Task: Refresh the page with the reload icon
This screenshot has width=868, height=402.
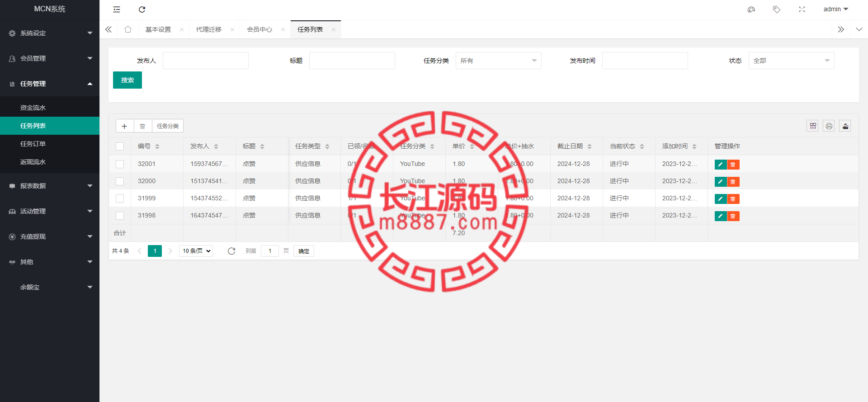Action: (142, 9)
